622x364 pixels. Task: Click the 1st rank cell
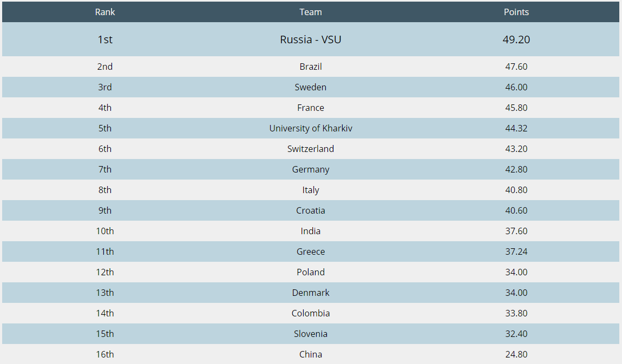tap(105, 39)
